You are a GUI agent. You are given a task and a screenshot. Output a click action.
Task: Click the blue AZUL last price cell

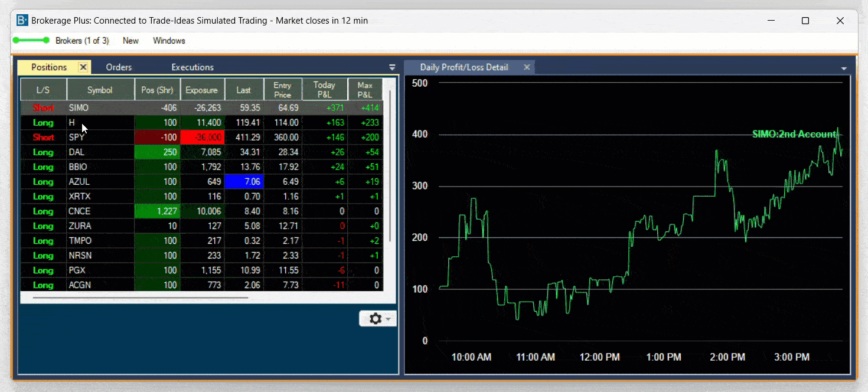coord(244,182)
